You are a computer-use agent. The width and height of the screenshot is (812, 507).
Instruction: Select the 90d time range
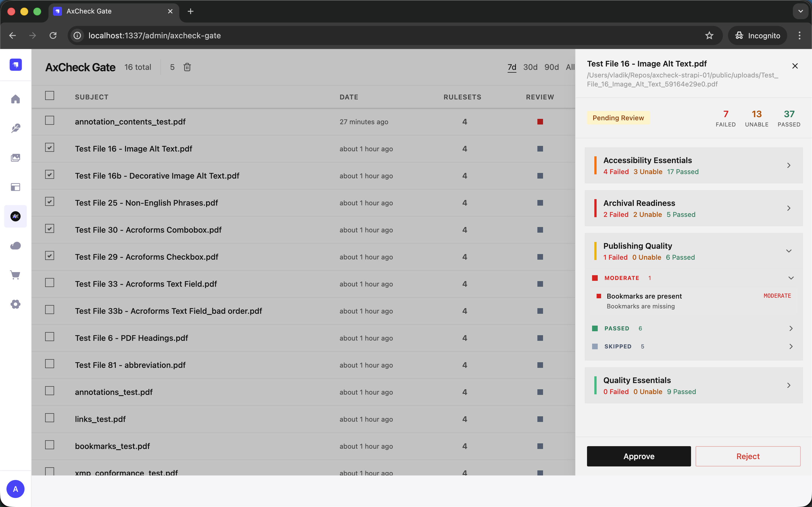(551, 67)
